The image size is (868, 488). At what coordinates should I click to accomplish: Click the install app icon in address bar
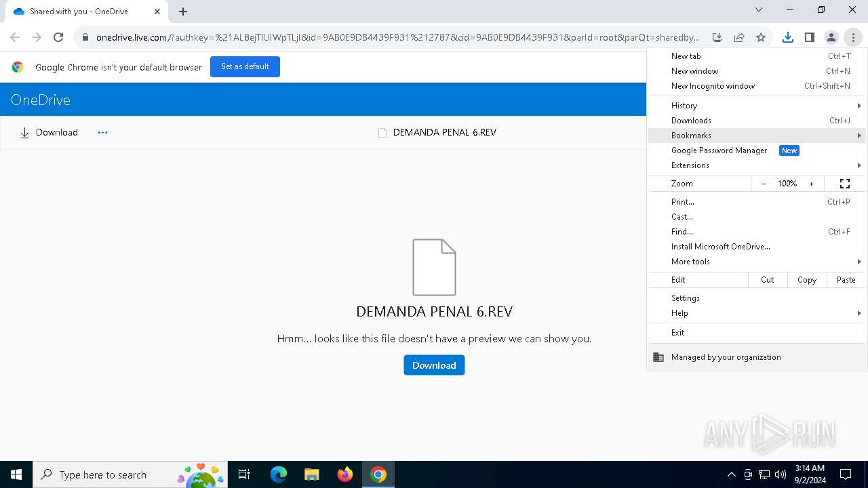point(717,37)
